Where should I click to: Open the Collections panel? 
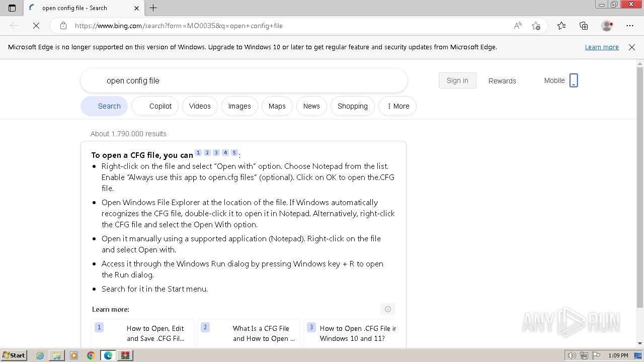584,26
